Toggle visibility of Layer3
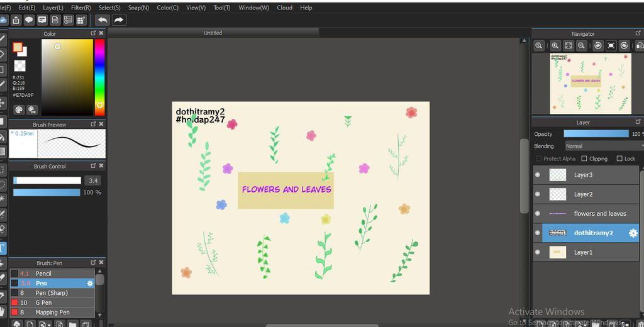This screenshot has height=327, width=644. point(538,175)
